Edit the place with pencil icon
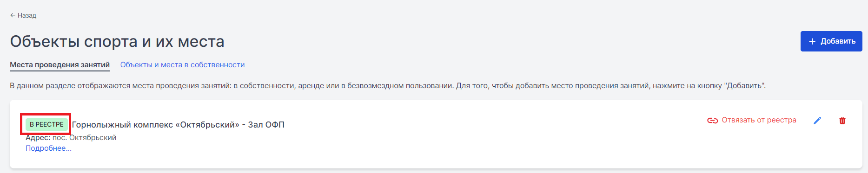868x173 pixels. click(817, 121)
